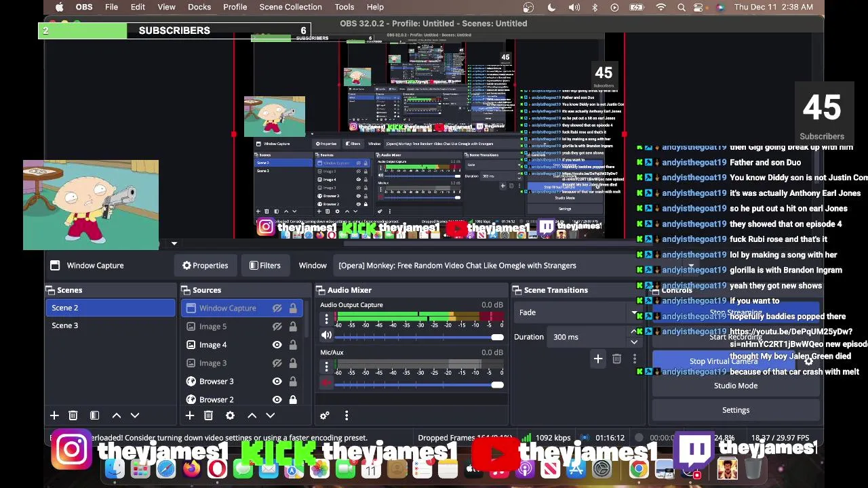Open source properties gear in Sources toolbar
Image resolution: width=868 pixels, height=488 pixels.
tap(231, 415)
